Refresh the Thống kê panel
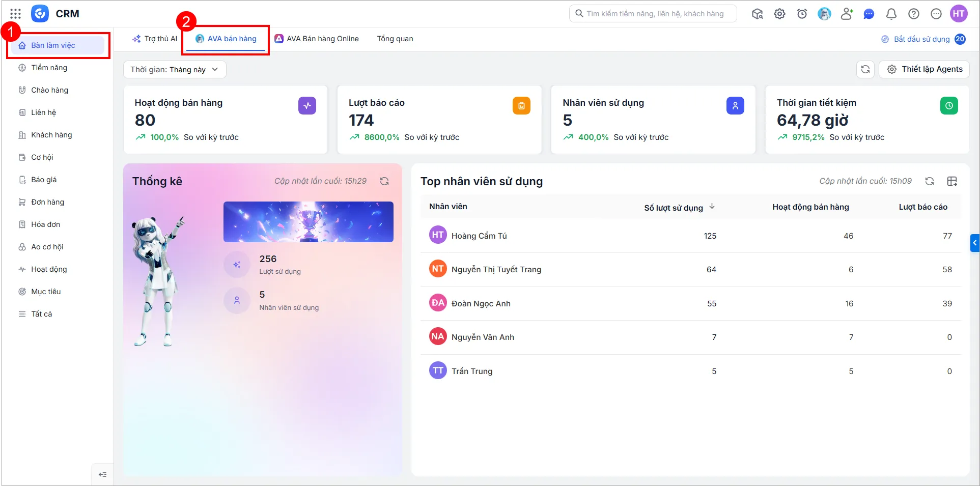 pyautogui.click(x=384, y=181)
